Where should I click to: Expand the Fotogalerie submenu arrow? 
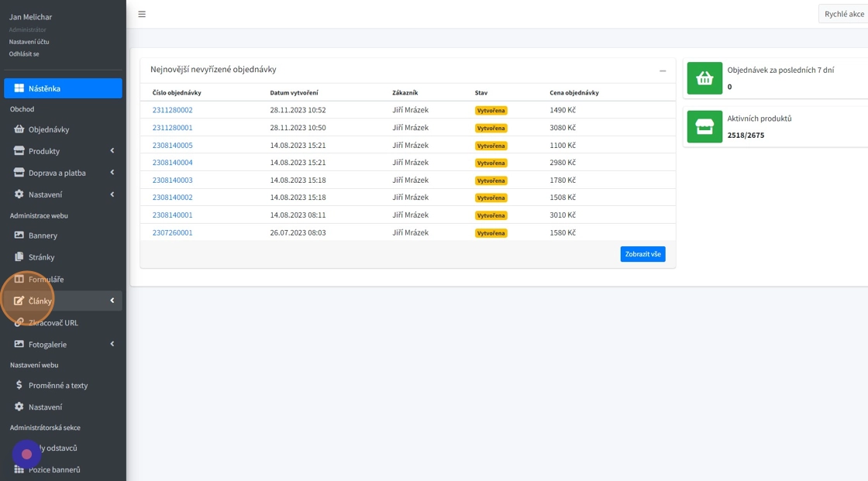[x=112, y=344]
